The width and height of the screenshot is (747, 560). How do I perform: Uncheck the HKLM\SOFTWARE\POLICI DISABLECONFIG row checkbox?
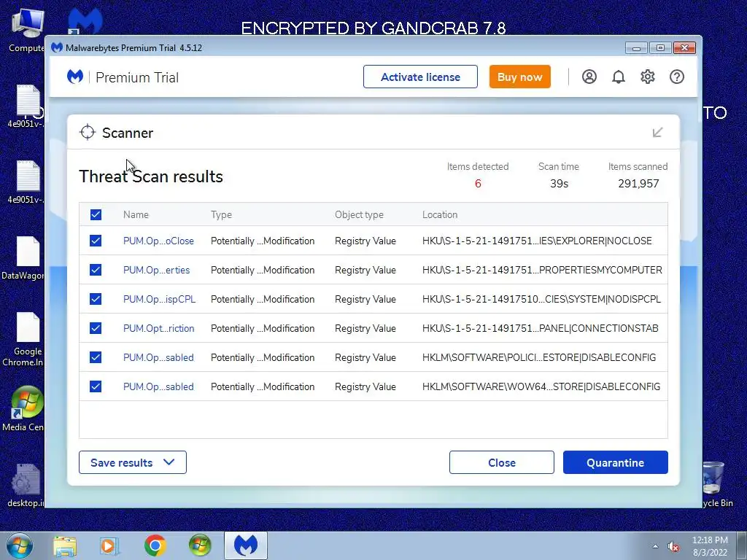click(x=96, y=357)
